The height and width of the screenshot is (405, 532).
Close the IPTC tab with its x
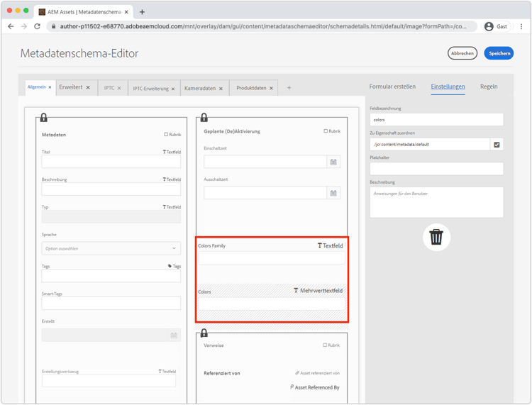click(119, 88)
